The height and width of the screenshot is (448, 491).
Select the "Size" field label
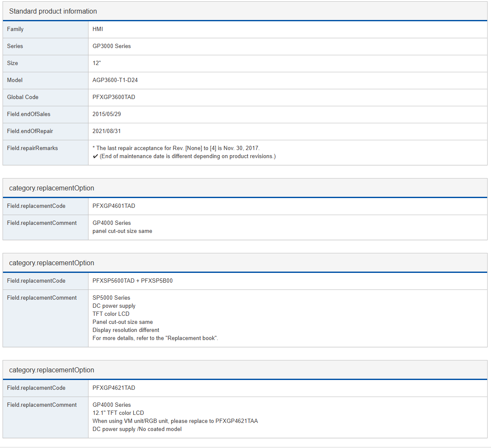(12, 63)
